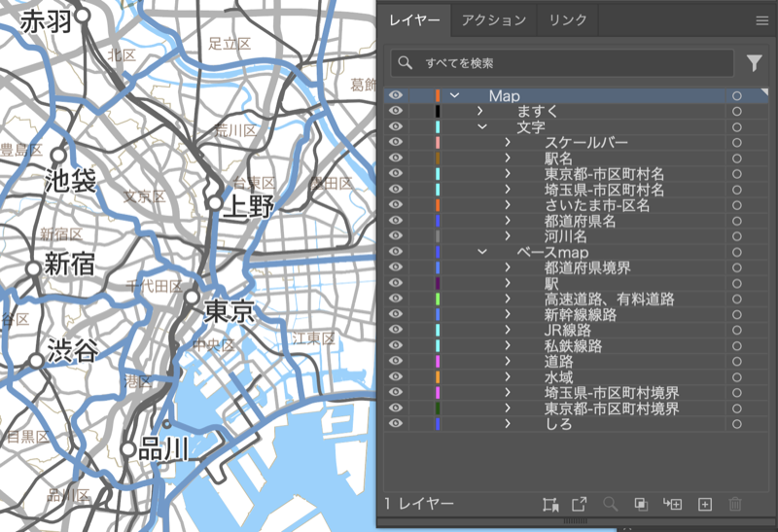
Task: Select the スケールバー layer row
Action: click(585, 143)
